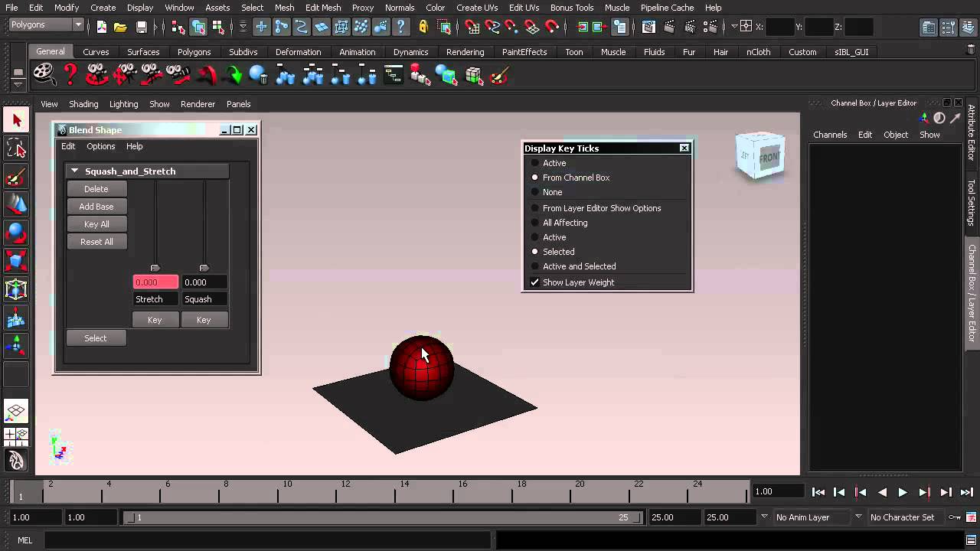Click the FRONT face of the view cube
This screenshot has width=980, height=551.
(769, 158)
